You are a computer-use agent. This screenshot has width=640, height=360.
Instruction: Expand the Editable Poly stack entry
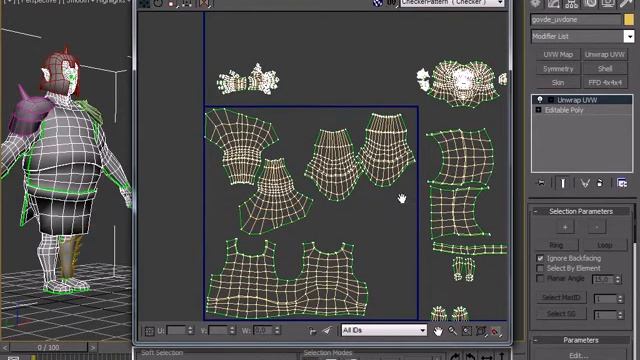coord(538,110)
